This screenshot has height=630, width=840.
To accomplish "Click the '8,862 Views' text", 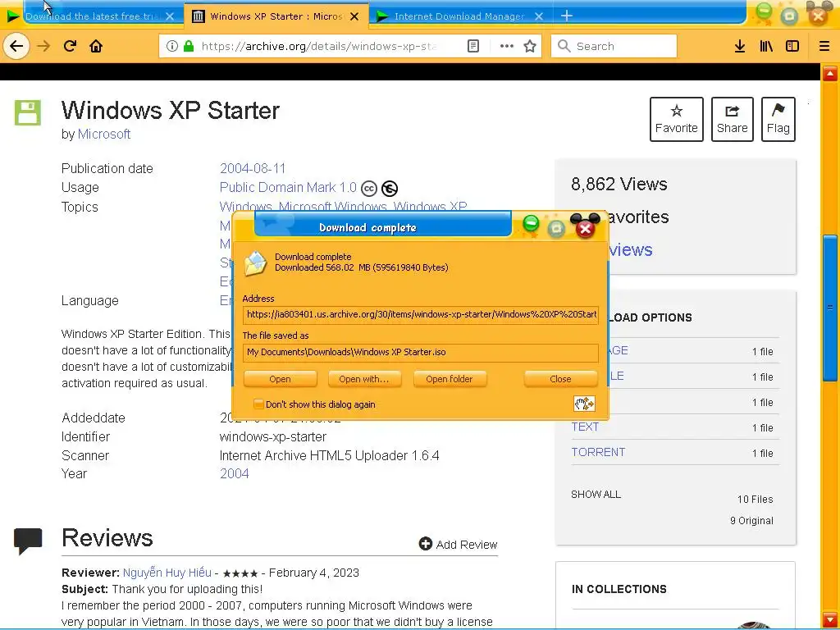I will (x=619, y=185).
